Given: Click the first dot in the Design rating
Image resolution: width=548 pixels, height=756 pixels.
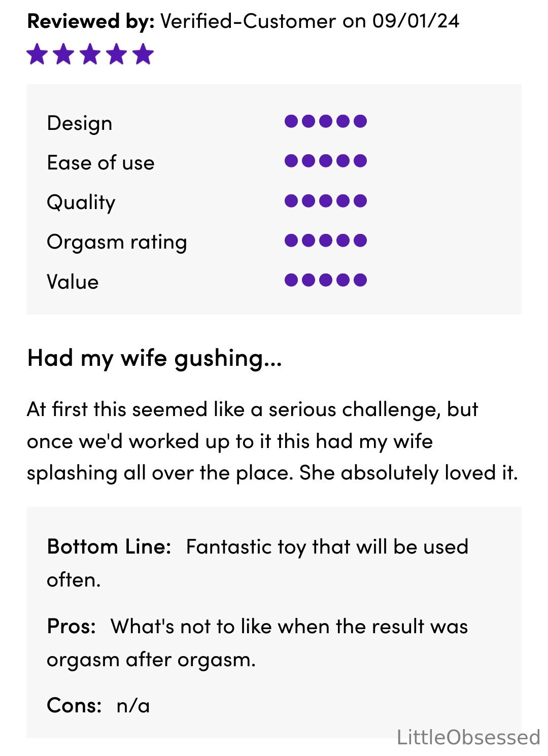Looking at the screenshot, I should pos(291,121).
